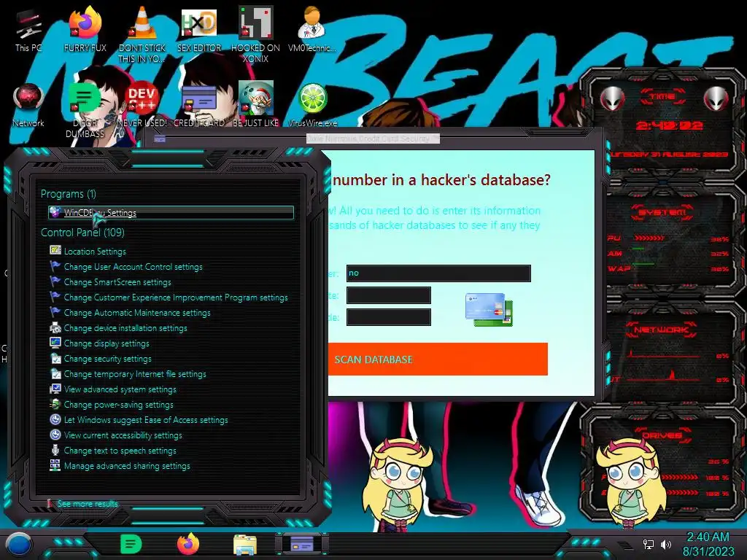Click the expiration date input field
This screenshot has width=747, height=560.
coord(389,295)
